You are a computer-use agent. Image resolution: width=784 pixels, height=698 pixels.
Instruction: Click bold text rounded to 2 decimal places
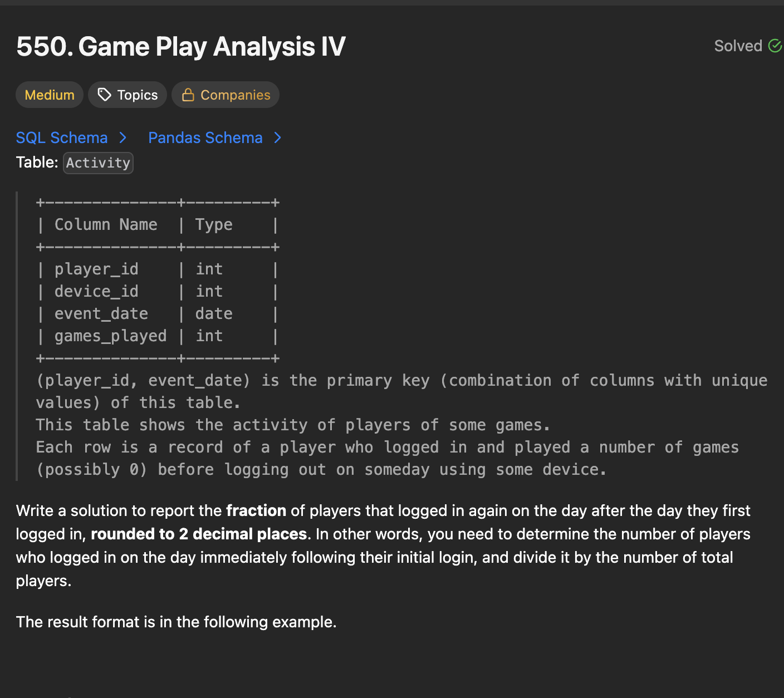point(199,534)
